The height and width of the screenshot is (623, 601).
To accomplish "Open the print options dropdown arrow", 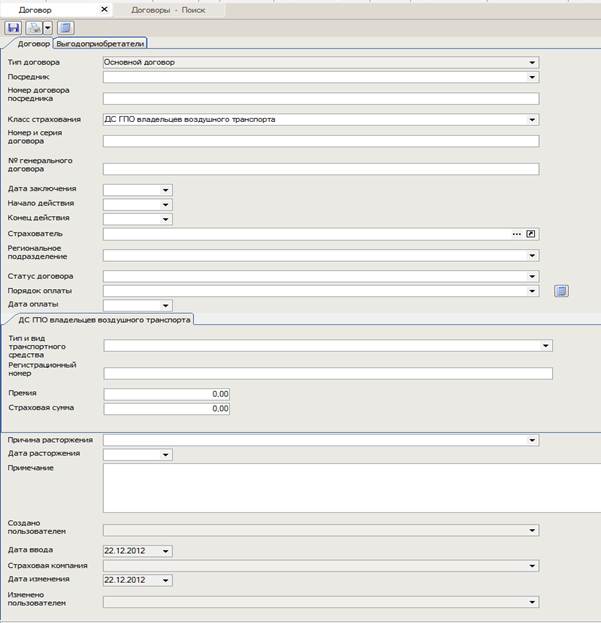I will [46, 28].
